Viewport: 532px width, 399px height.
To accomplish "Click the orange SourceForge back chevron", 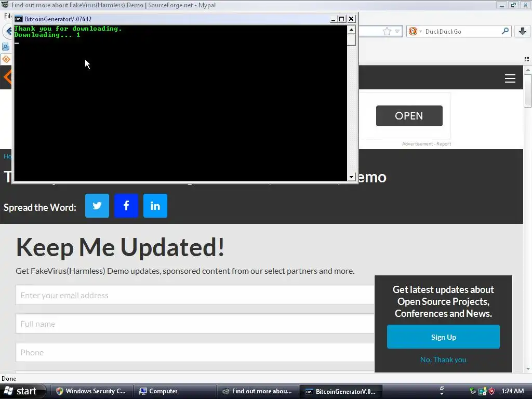I will (7, 77).
